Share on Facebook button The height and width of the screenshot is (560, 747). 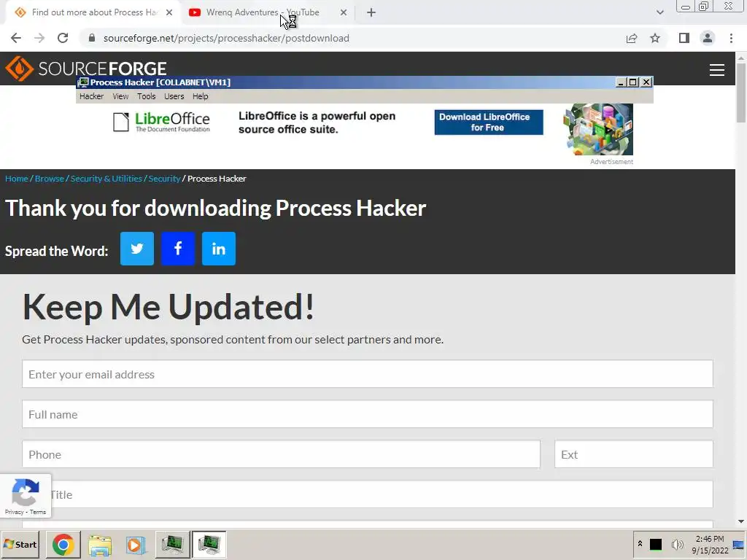coord(178,249)
